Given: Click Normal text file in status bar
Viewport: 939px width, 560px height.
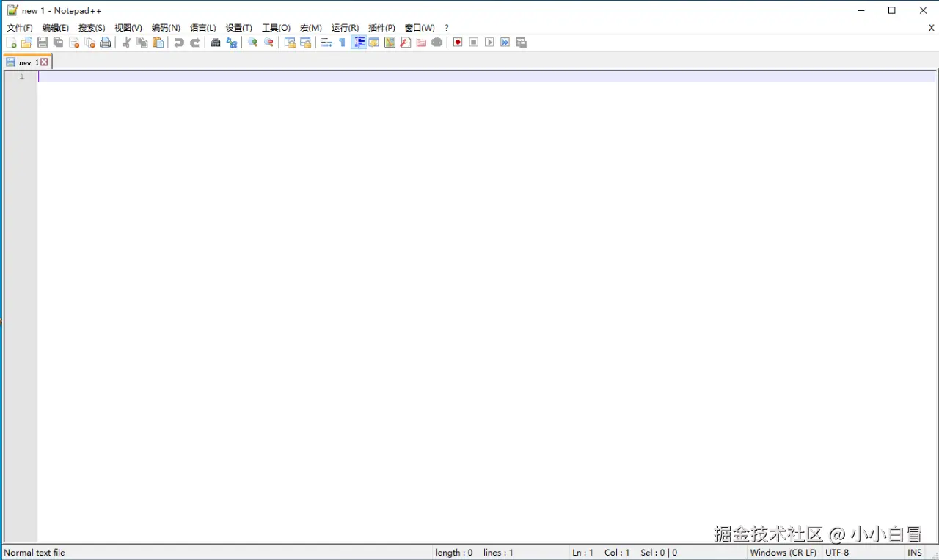Looking at the screenshot, I should [x=34, y=553].
